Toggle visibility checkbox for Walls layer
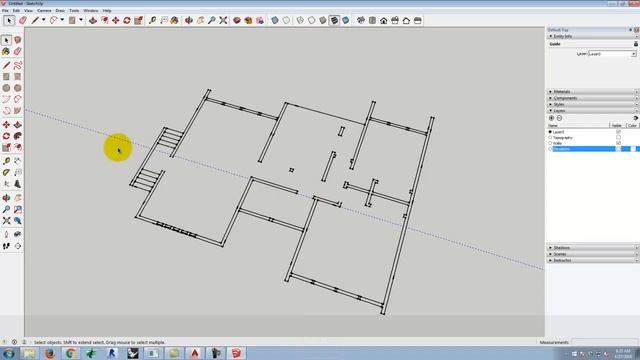 (618, 143)
